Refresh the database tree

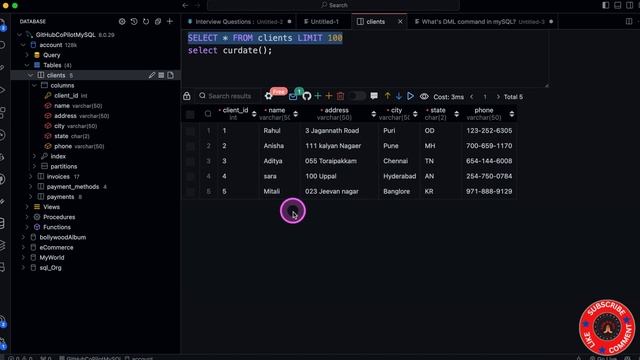click(x=146, y=21)
